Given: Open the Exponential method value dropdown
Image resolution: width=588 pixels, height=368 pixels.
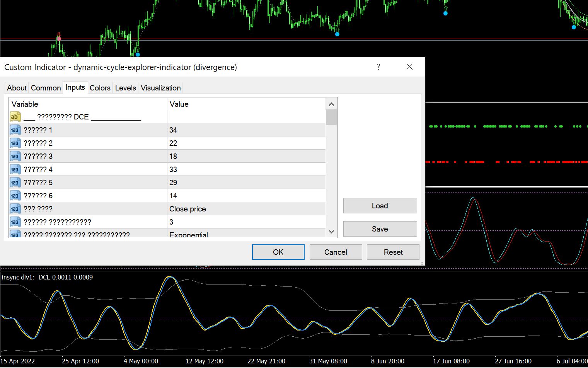Looking at the screenshot, I should [x=247, y=234].
